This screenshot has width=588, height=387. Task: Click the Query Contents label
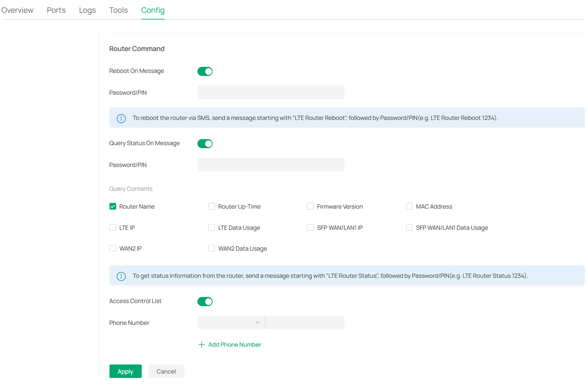(x=131, y=189)
